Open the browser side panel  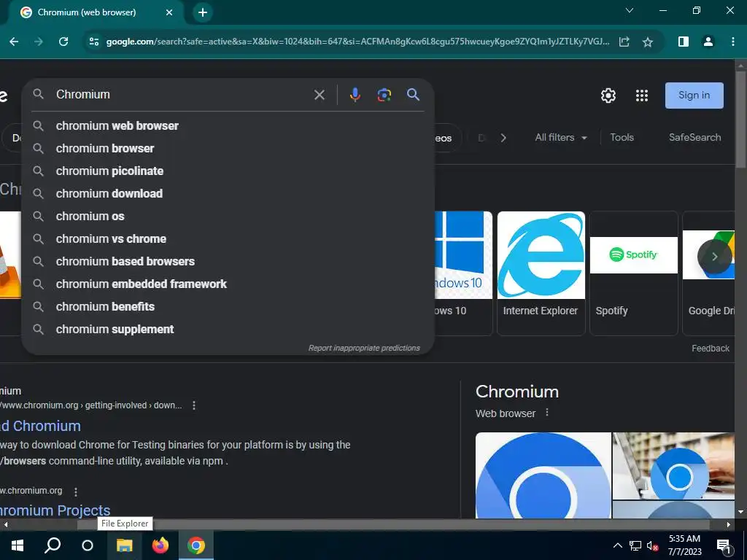click(x=683, y=42)
